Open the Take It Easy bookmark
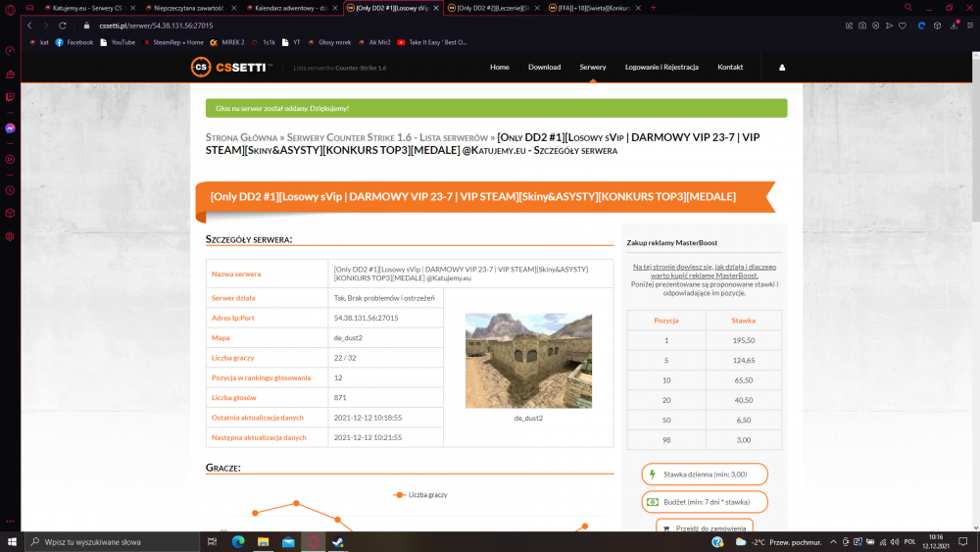The image size is (980, 552). pos(432,42)
